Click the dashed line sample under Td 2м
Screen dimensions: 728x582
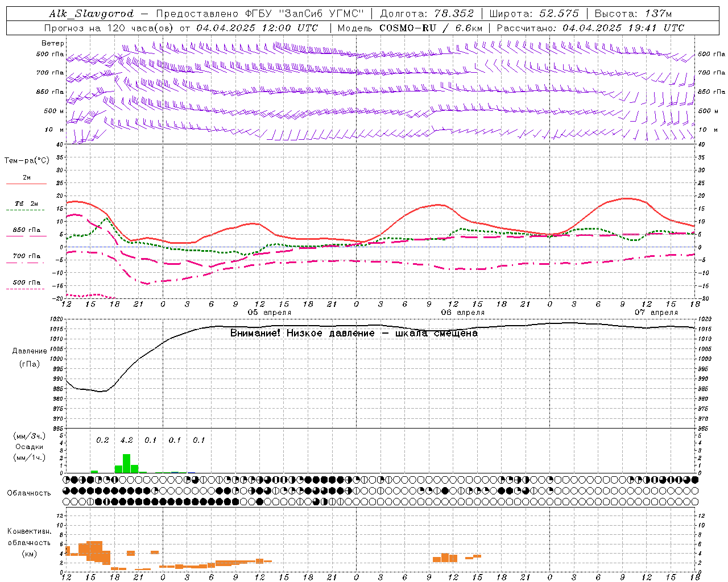26,210
